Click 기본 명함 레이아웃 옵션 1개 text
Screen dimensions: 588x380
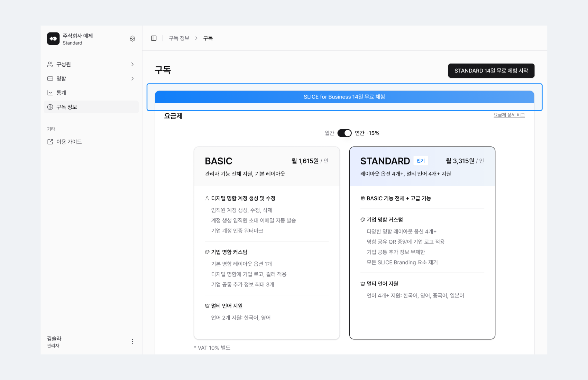pos(241,264)
